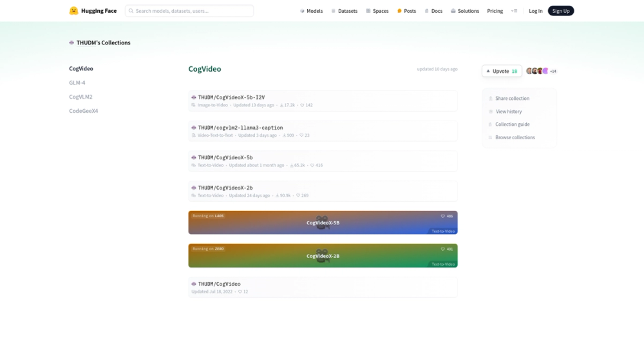Open Docs from the navbar
644x363 pixels.
433,11
